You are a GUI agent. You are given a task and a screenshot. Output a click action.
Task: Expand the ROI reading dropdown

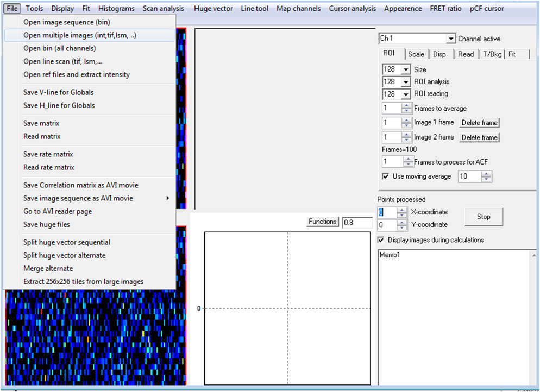pos(405,93)
